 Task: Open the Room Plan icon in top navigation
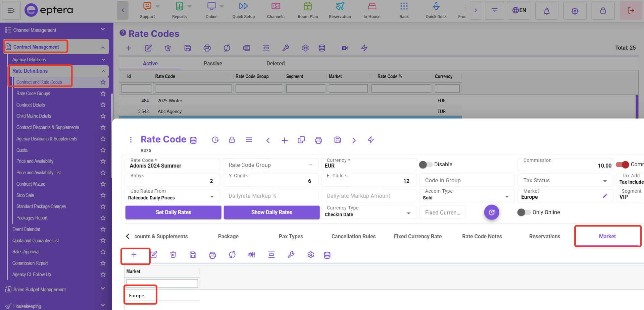(307, 10)
